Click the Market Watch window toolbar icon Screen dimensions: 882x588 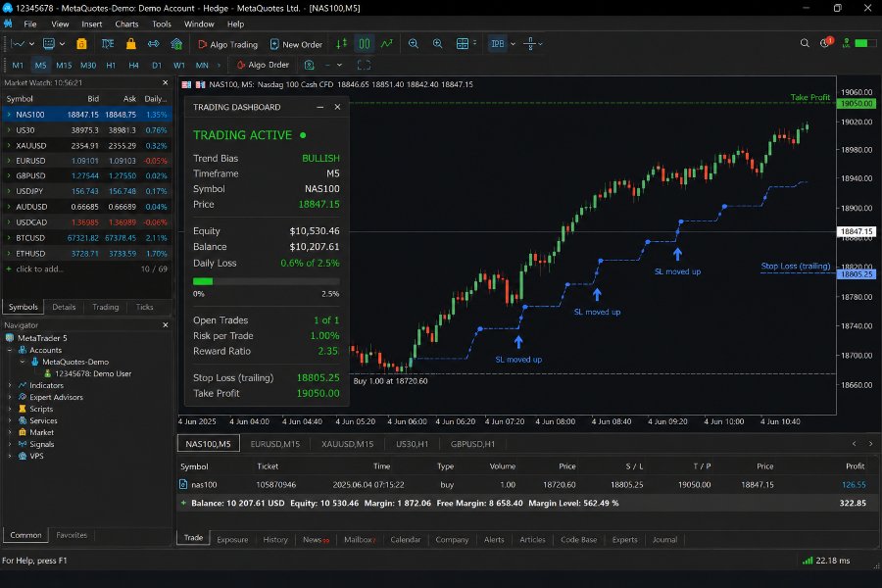(49, 44)
